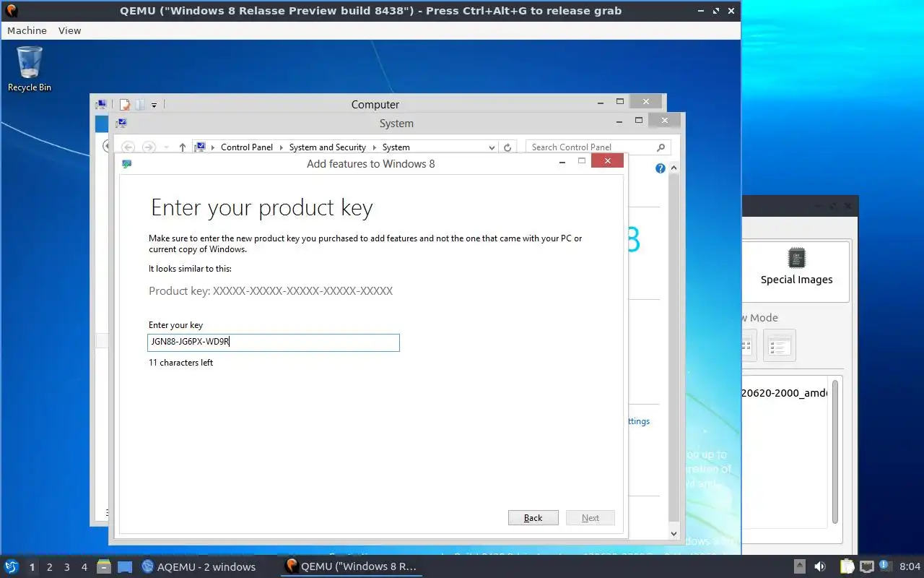Switch to AQEMU - 2 windows taskbar entry
Screen dimensions: 924x578
coord(199,566)
